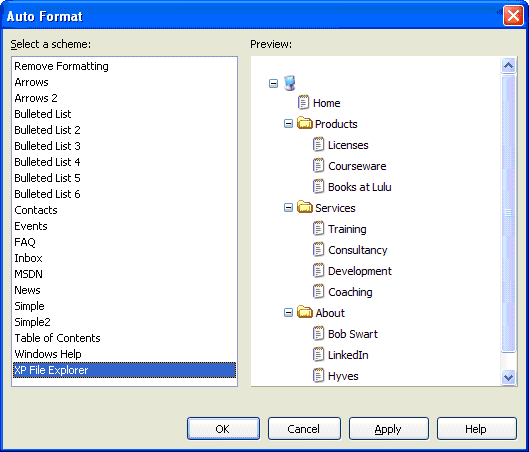Confirm with the OK button
The image size is (529, 452).
tap(223, 429)
